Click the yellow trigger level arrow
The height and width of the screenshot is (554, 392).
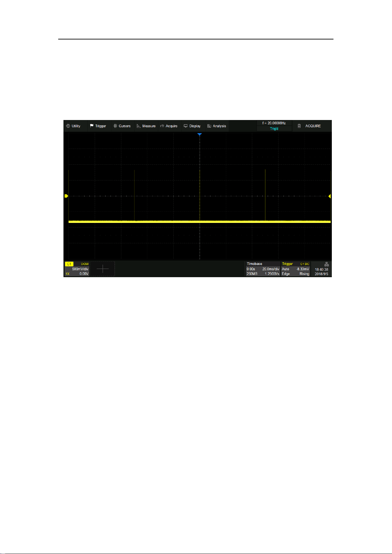(x=330, y=196)
